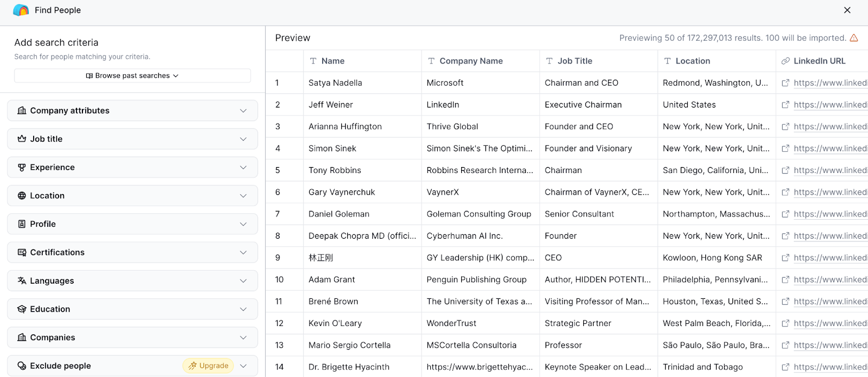This screenshot has width=868, height=377.
Task: Click the warning triangle icon beside import notice
Action: [x=854, y=38]
